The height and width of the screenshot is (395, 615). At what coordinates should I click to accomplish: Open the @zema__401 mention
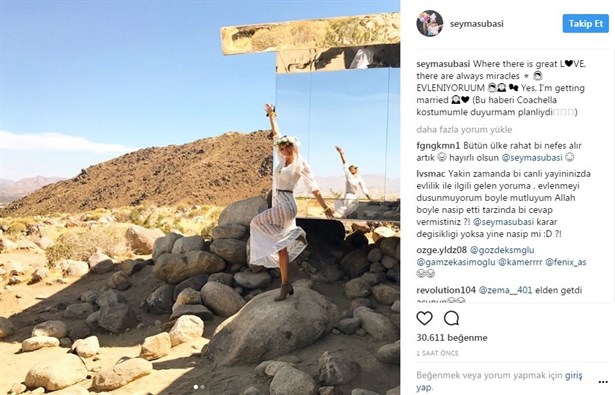506,290
